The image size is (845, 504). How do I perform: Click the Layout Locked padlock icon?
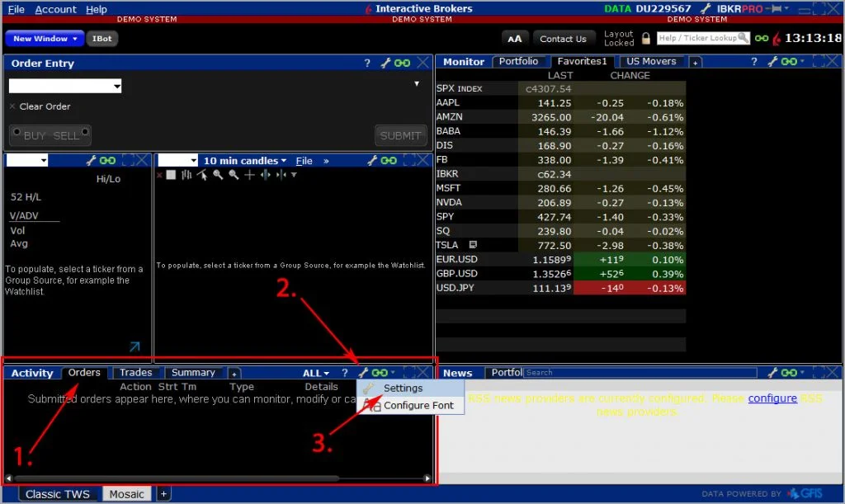[646, 39]
